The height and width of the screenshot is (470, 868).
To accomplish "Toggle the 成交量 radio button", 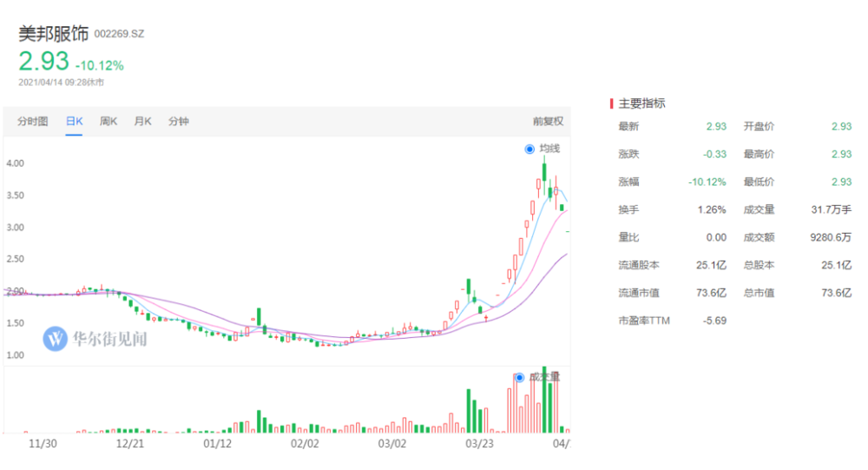I will 519,377.
